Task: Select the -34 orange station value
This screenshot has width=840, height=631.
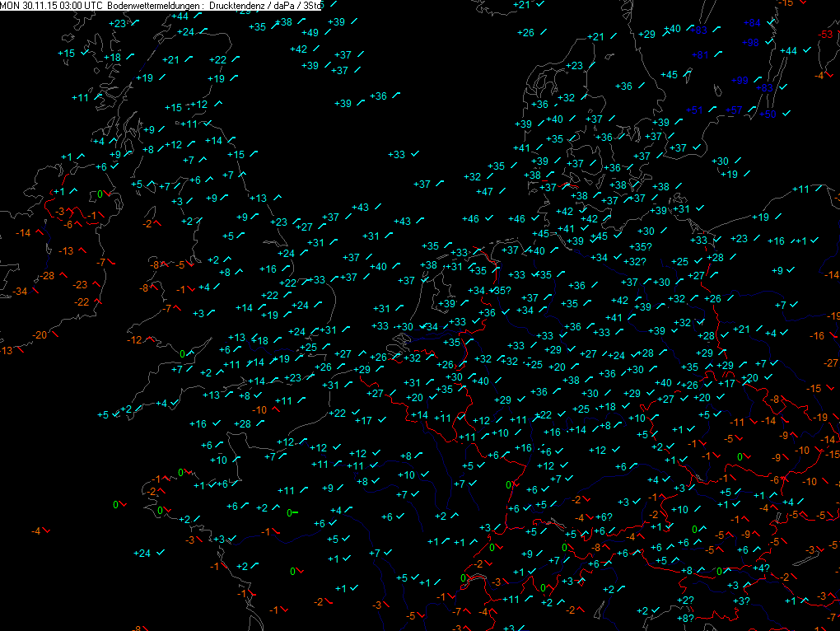Action: [x=20, y=292]
